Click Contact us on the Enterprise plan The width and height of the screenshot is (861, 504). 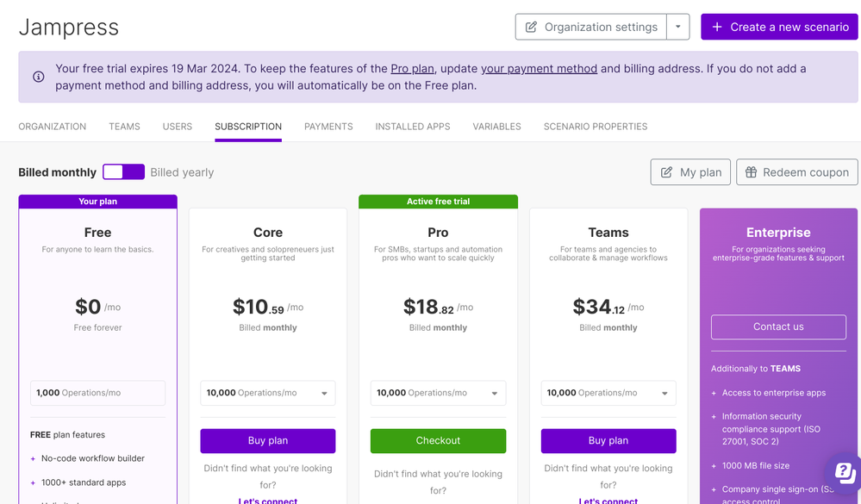pyautogui.click(x=777, y=327)
